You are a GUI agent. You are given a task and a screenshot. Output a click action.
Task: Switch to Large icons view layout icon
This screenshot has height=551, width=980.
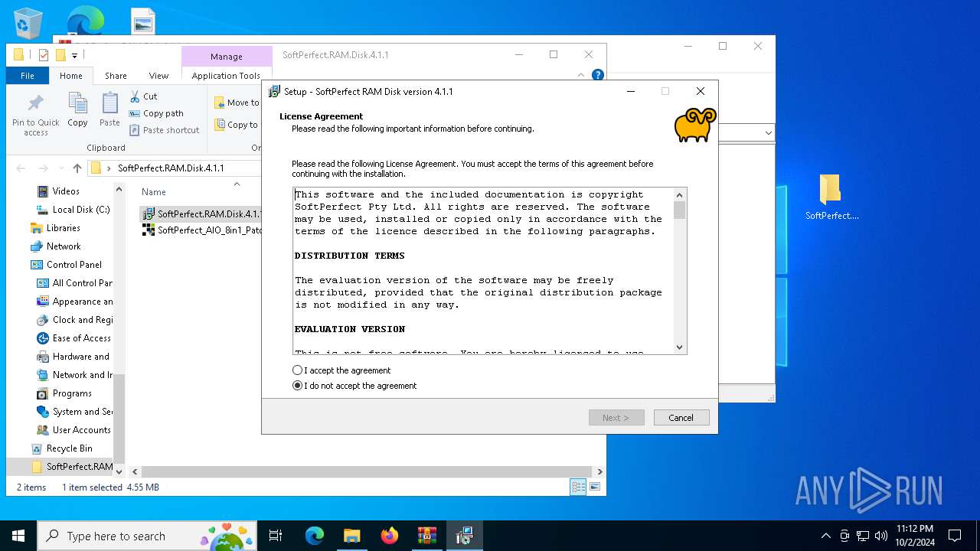point(595,487)
